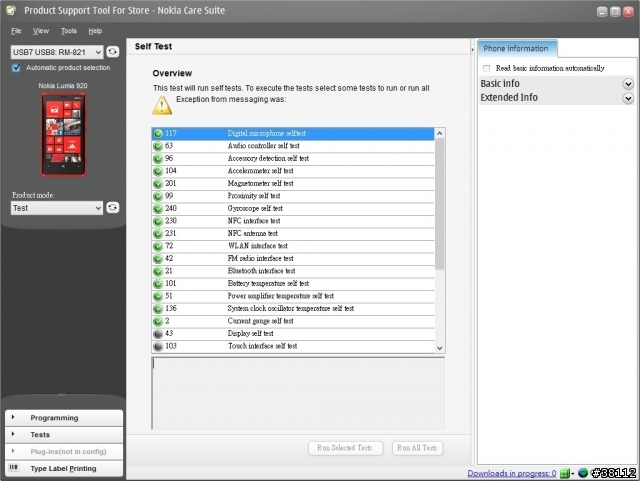Select the Gyroscope self test row text
Viewport: 640px width, 481px height.
255,208
